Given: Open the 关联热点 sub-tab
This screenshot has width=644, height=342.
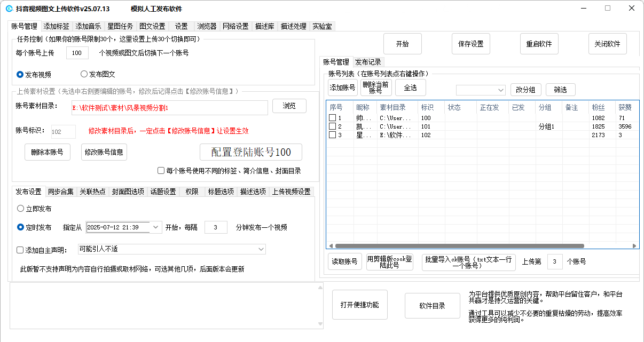Looking at the screenshot, I should click(92, 192).
